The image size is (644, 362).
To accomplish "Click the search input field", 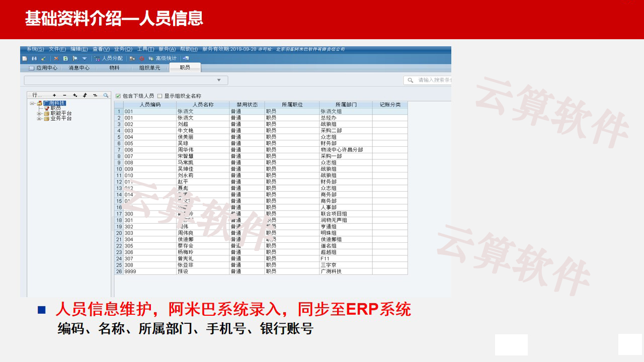I will click(x=433, y=80).
